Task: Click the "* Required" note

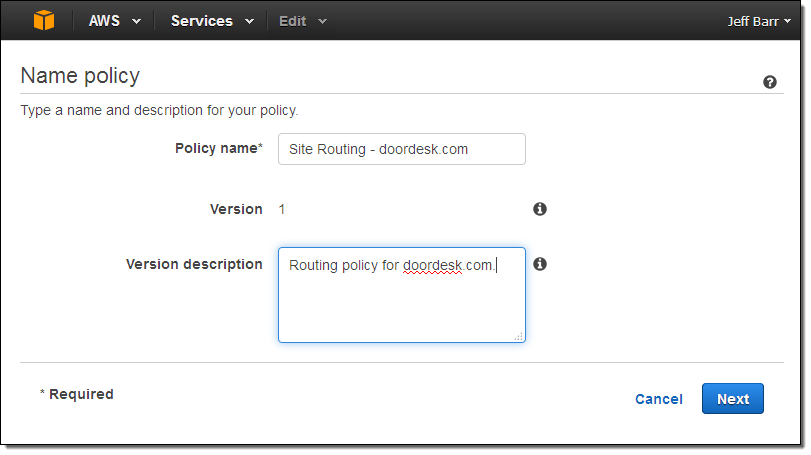Action: (77, 394)
